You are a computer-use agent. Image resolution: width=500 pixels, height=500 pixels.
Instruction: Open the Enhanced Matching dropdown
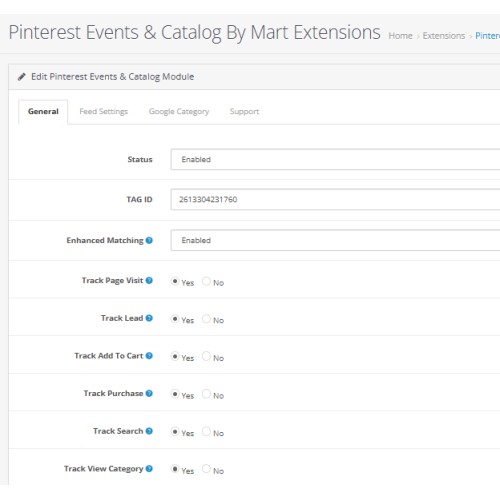pyautogui.click(x=335, y=240)
